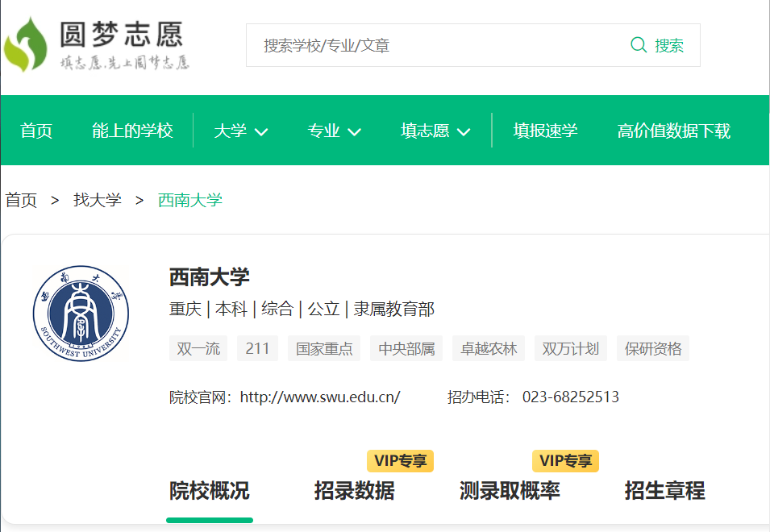Switch to the 测录取概率 tab

click(510, 491)
